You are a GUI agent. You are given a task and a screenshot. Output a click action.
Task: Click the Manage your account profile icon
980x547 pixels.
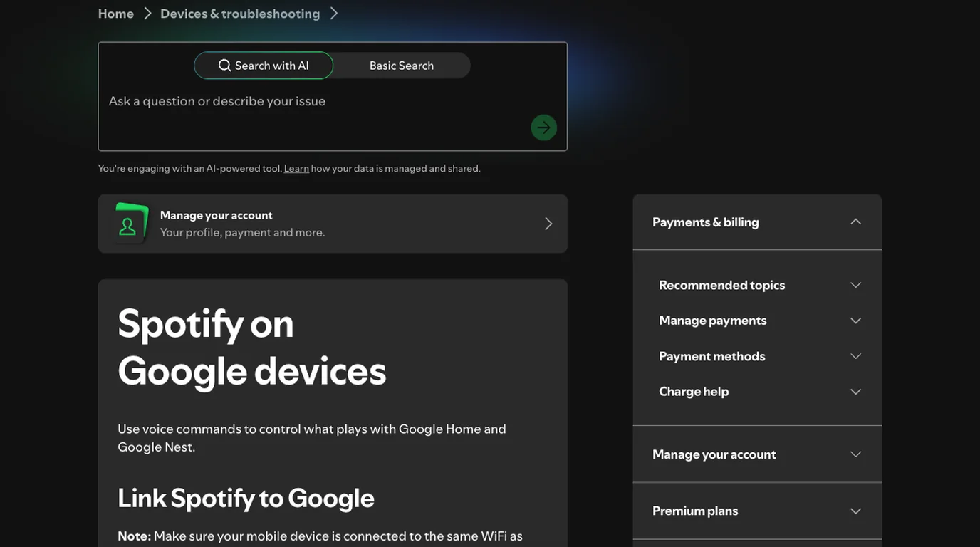pos(130,223)
